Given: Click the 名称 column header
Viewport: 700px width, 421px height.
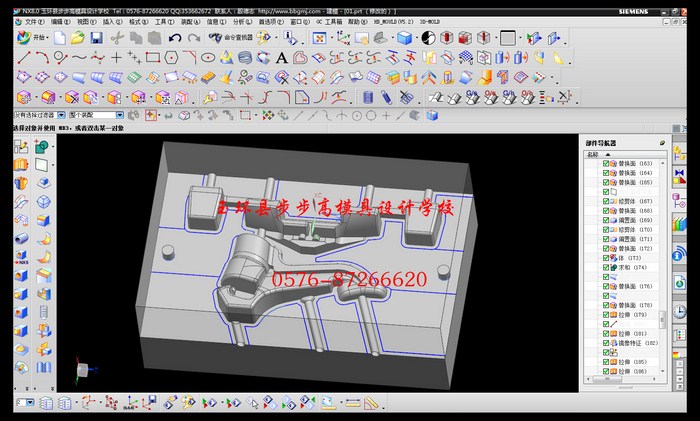Looking at the screenshot, I should point(593,154).
